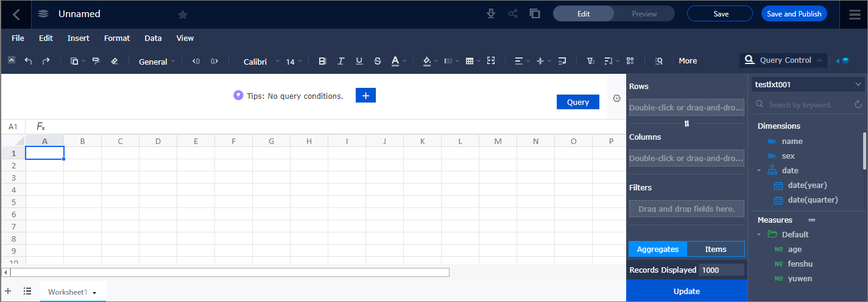Open the Insert menu
The height and width of the screenshot is (302, 868).
pos(79,38)
